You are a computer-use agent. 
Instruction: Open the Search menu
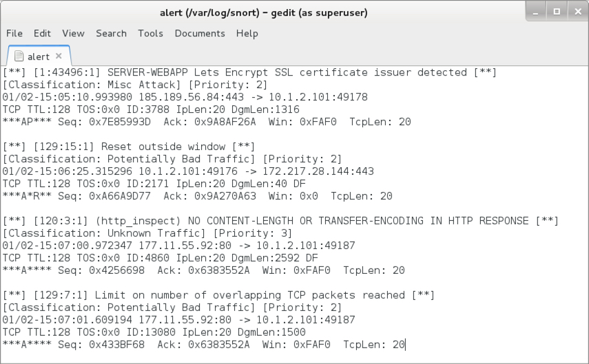[x=111, y=34]
